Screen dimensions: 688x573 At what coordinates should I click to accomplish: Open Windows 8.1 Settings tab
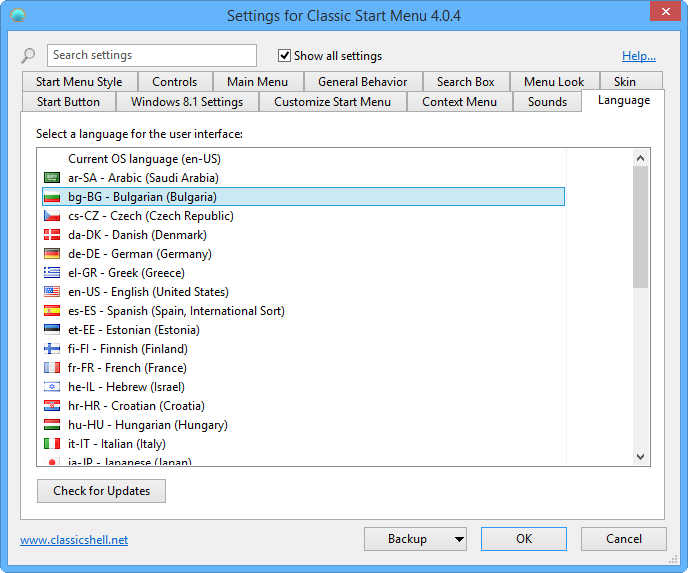point(187,102)
